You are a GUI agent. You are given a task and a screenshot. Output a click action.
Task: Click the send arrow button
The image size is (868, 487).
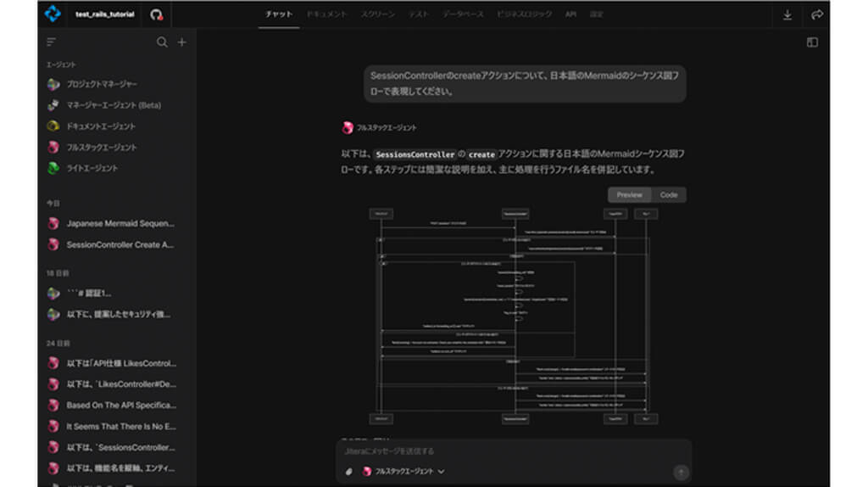(x=681, y=472)
